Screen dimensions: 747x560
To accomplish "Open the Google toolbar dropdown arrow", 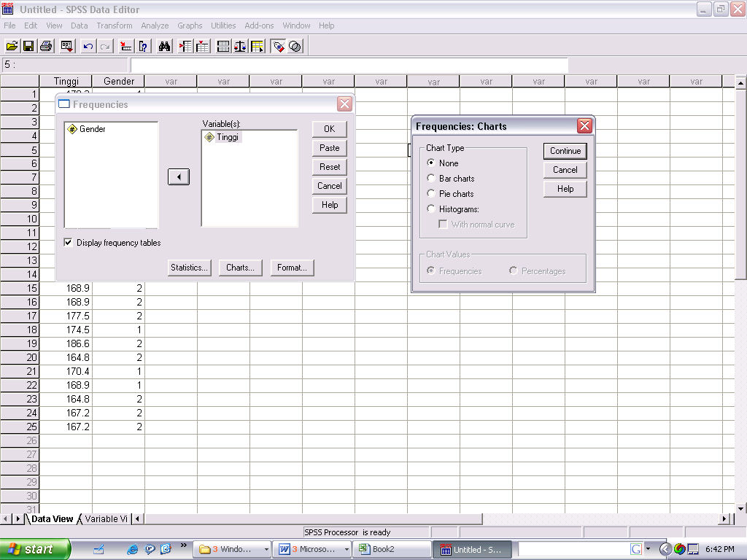I will tap(648, 549).
